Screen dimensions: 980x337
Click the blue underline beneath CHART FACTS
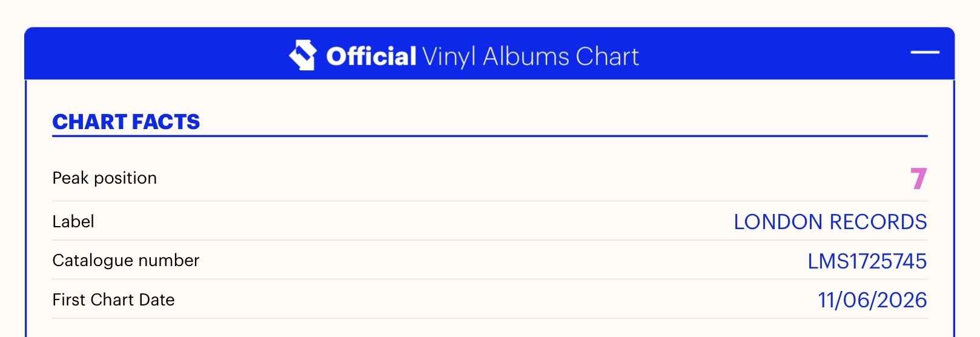coord(490,136)
